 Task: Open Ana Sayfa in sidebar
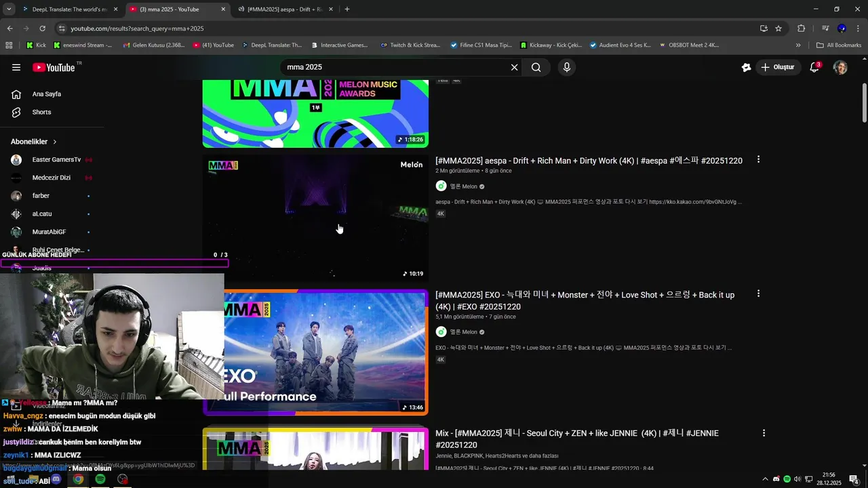[x=46, y=94]
